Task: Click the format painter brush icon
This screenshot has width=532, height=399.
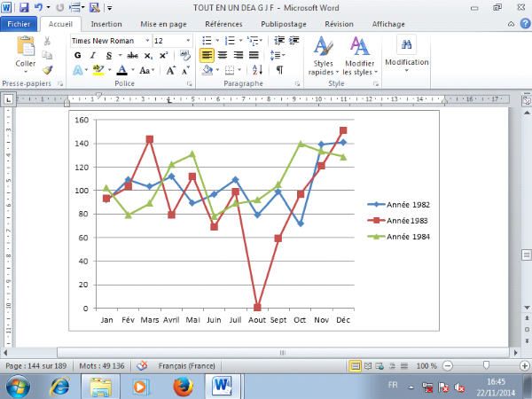Action: tap(48, 69)
